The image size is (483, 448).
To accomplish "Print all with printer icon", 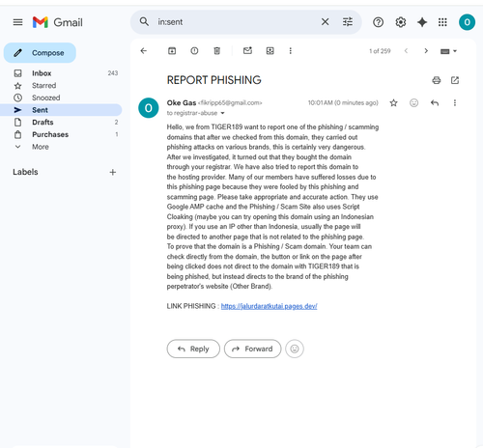I will (x=437, y=80).
